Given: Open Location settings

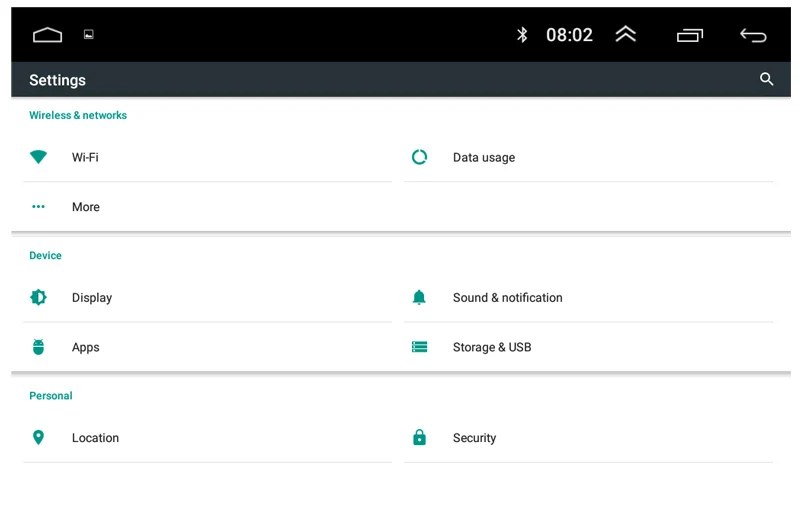Looking at the screenshot, I should (x=208, y=438).
